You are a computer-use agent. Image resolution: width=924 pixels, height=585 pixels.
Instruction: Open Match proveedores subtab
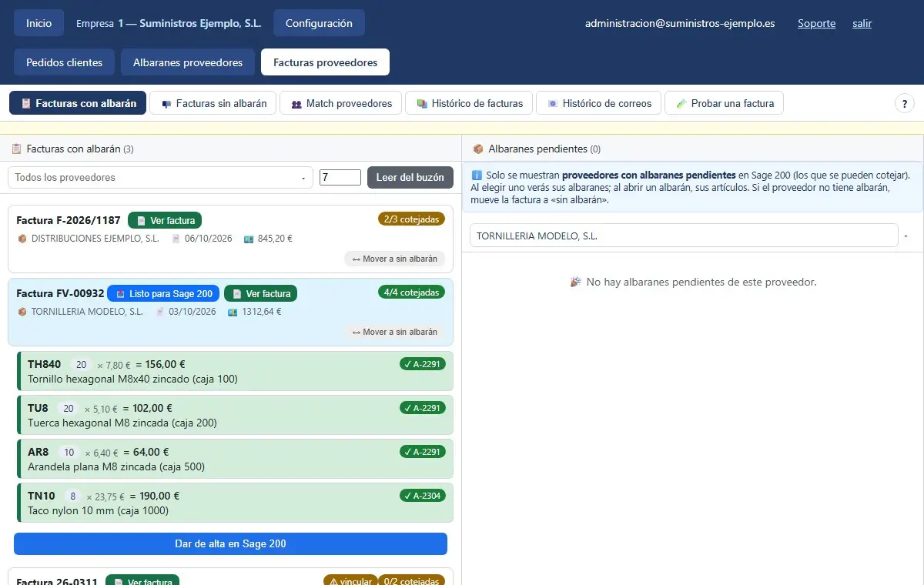point(341,103)
